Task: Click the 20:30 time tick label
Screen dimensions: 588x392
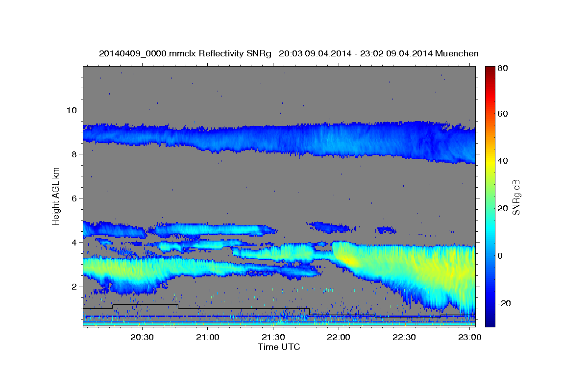Action: click(x=142, y=338)
